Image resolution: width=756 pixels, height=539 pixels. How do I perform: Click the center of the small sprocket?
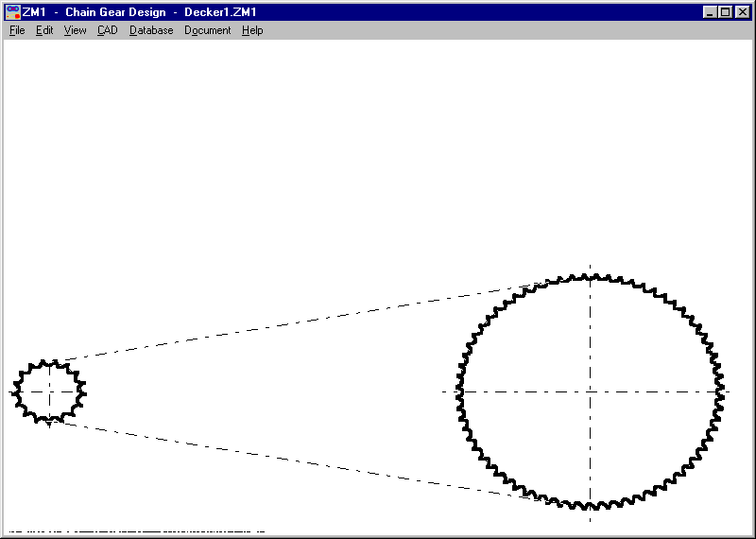point(49,391)
